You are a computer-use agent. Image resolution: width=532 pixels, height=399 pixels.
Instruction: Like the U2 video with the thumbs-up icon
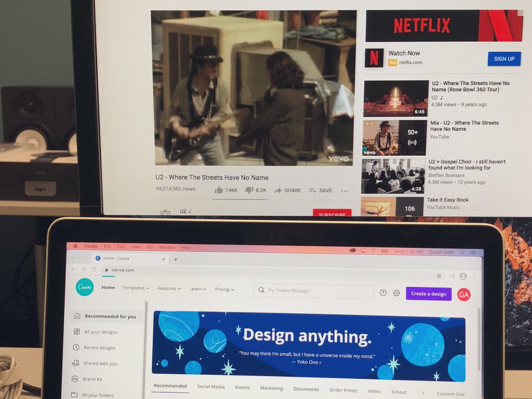[219, 190]
